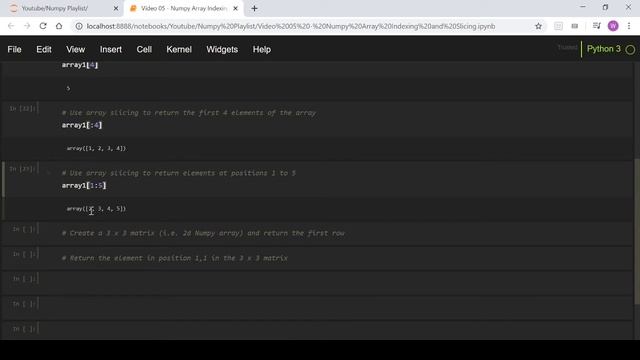
Task: Open the View menu
Action: tap(76, 49)
